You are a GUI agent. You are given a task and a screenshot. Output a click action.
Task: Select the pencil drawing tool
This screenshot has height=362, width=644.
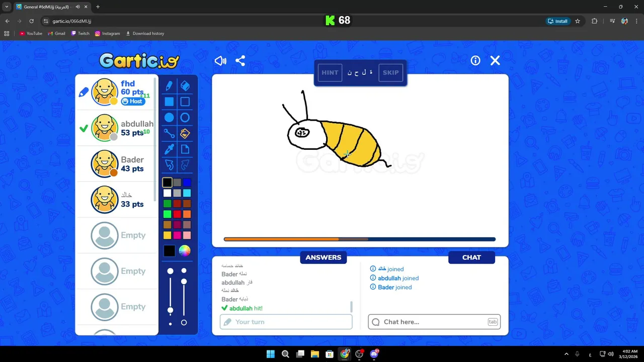pos(169,86)
